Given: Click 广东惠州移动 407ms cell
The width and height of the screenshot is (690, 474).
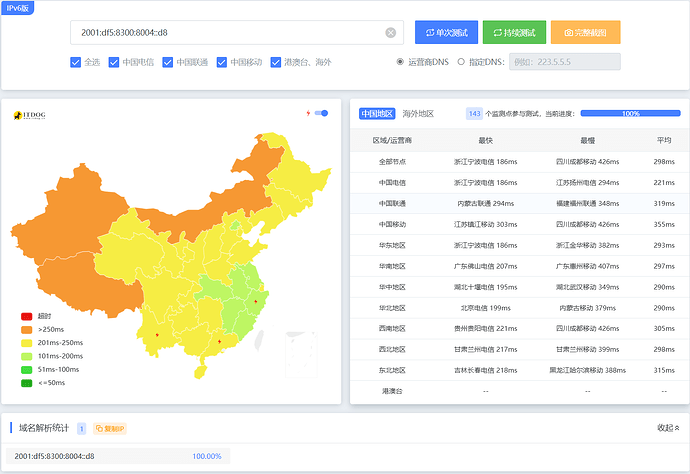Looking at the screenshot, I should pyautogui.click(x=587, y=266).
